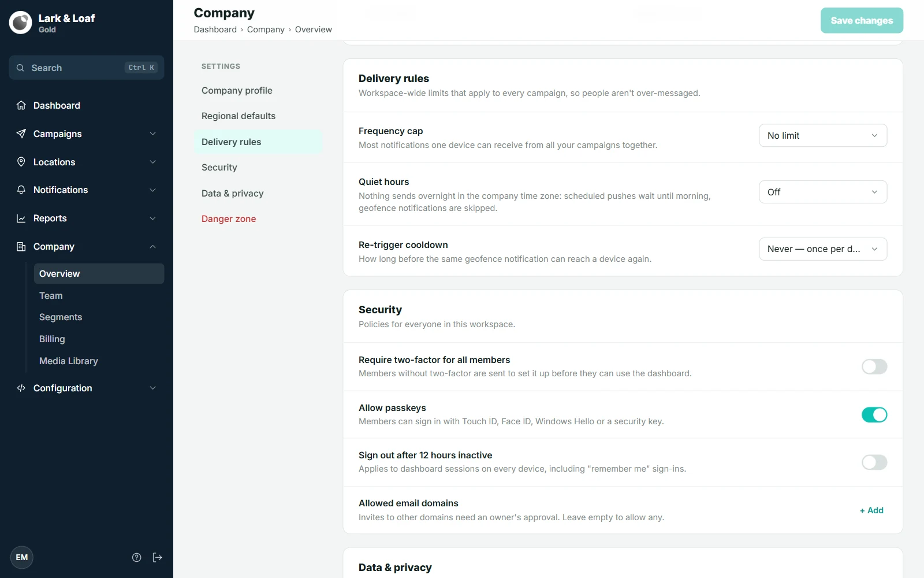Turn off the Allow passkeys toggle
The height and width of the screenshot is (578, 924).
874,414
